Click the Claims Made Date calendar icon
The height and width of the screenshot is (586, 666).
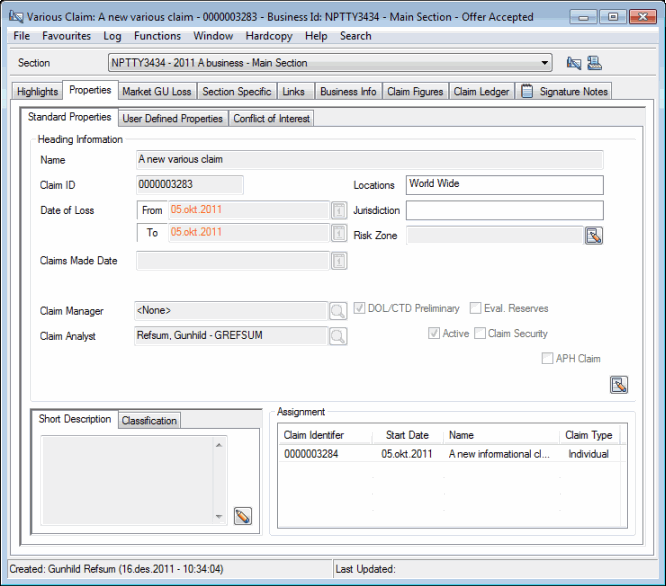338,261
